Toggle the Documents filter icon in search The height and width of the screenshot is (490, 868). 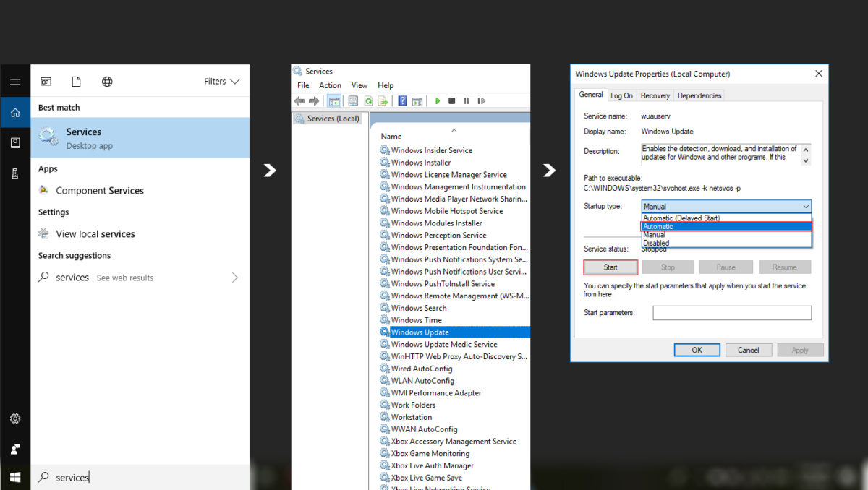click(x=76, y=81)
